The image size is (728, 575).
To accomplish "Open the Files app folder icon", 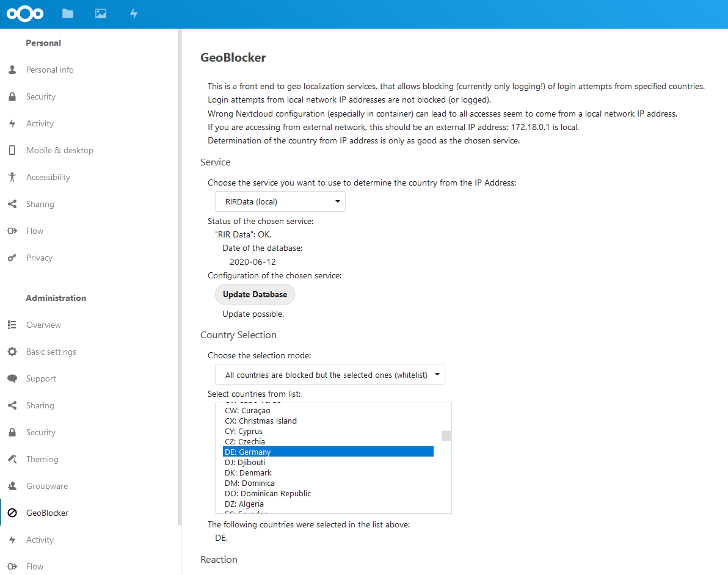I will (x=68, y=14).
